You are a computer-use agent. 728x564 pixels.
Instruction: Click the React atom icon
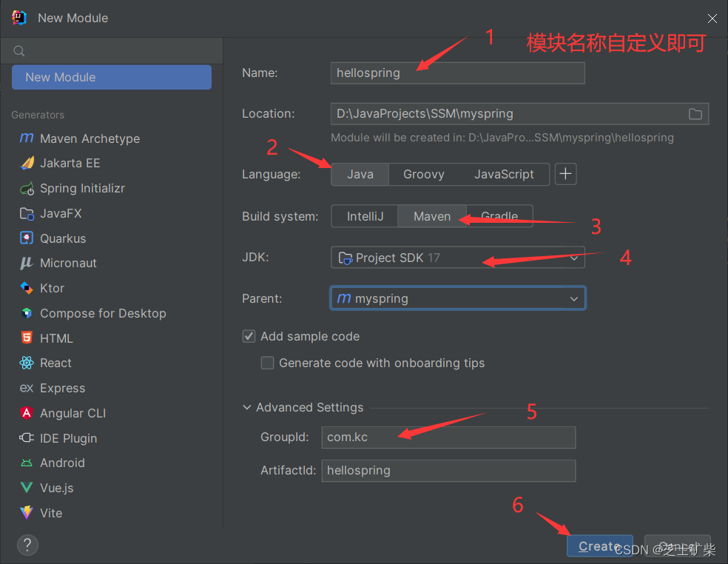(27, 363)
